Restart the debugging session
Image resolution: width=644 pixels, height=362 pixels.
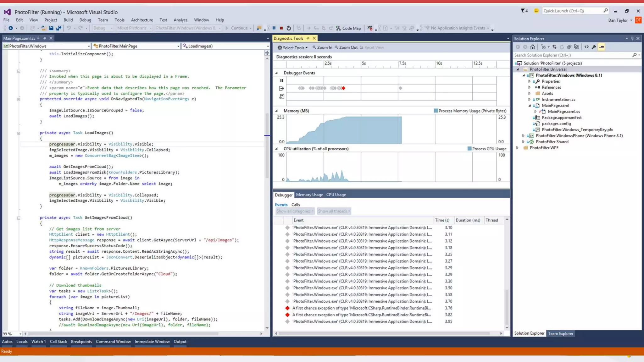coord(289,28)
